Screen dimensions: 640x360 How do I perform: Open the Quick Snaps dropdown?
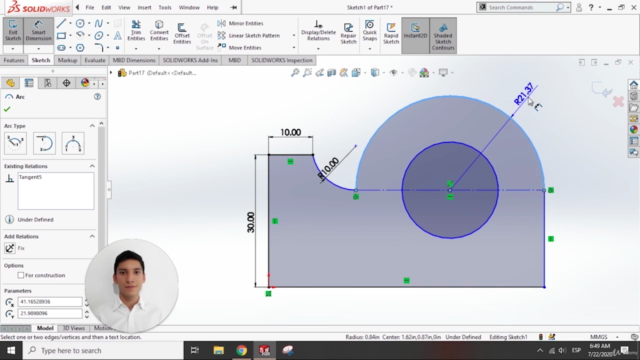(369, 49)
